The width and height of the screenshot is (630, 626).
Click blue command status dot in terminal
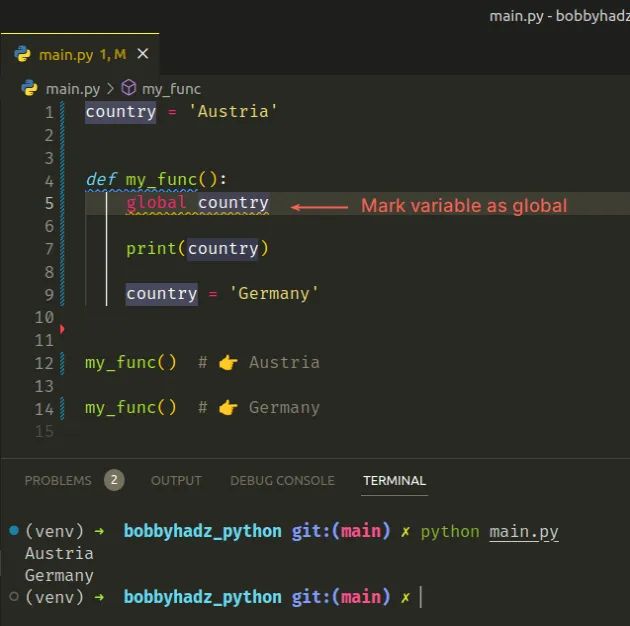pos(14,530)
